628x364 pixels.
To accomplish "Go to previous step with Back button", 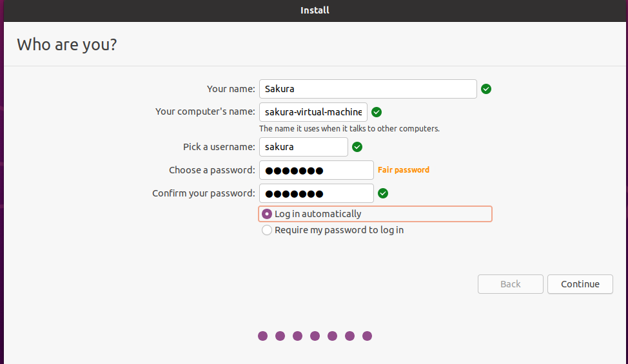I will [x=510, y=284].
